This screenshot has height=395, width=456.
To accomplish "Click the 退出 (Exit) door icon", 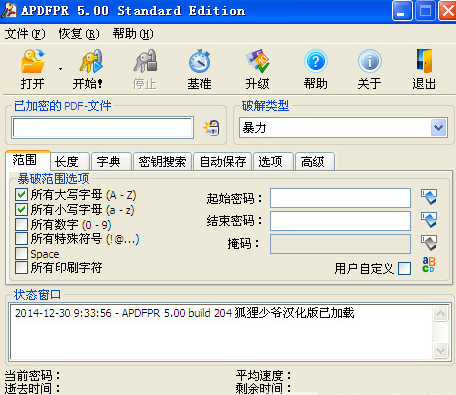I will point(424,61).
